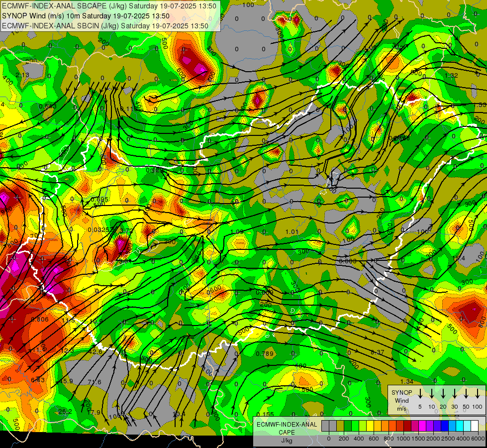Click the map value 0.543
487x448 pixels.
[x=48, y=107]
